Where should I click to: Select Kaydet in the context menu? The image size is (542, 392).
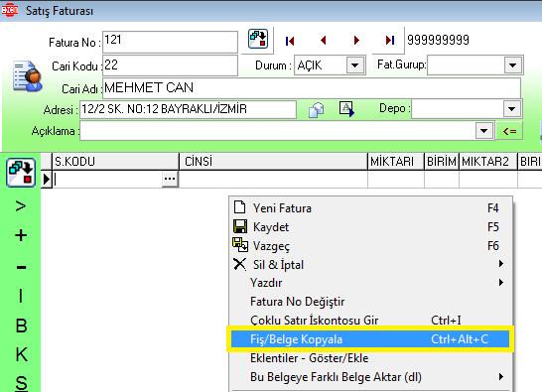point(370,227)
